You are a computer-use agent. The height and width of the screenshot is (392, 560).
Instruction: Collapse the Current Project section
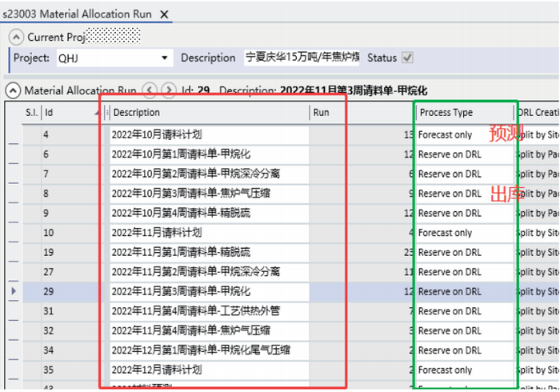[x=16, y=37]
